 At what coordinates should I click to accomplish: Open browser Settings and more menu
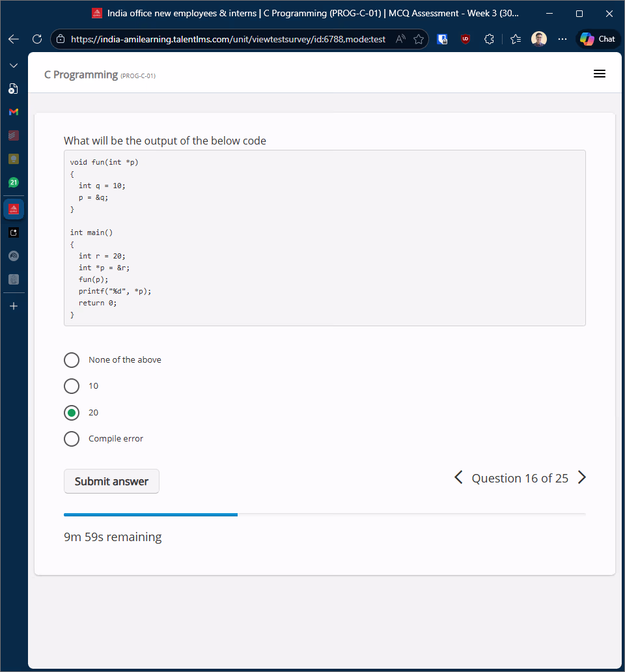click(x=562, y=39)
